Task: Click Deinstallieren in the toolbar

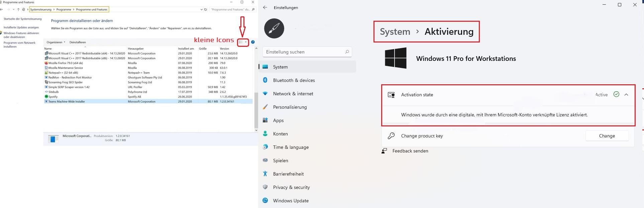Action: (78, 42)
